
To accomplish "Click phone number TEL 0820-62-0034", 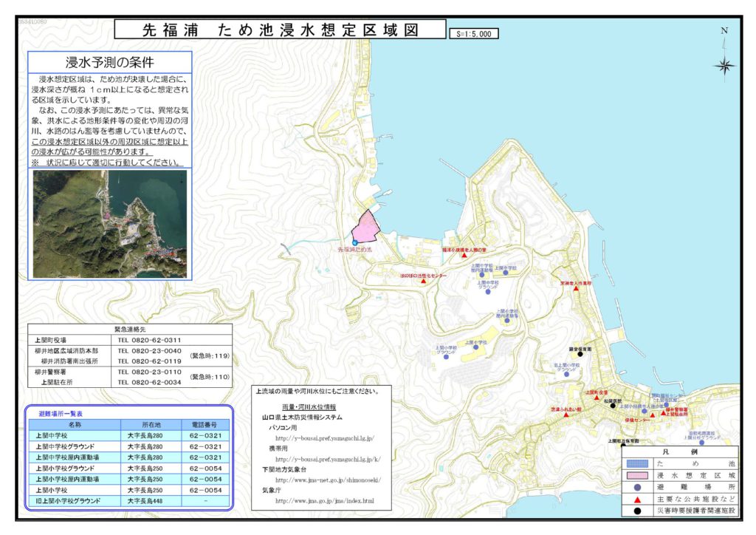I will [149, 382].
